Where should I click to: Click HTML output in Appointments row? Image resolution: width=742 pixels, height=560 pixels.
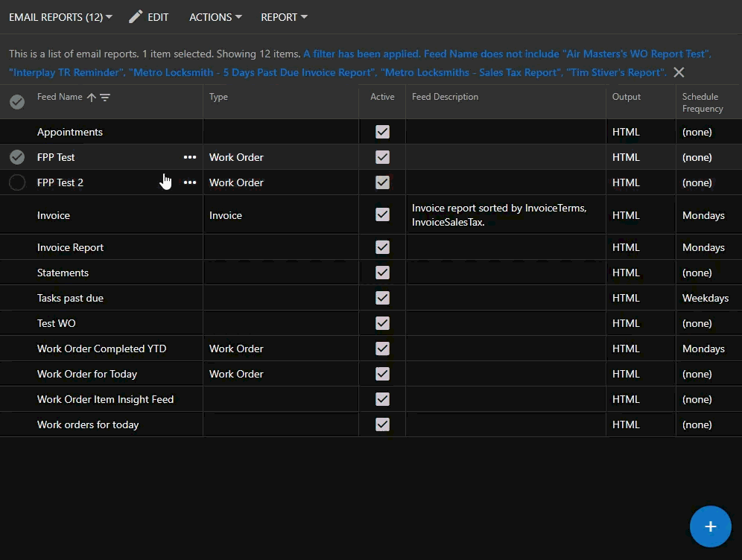[x=626, y=132]
